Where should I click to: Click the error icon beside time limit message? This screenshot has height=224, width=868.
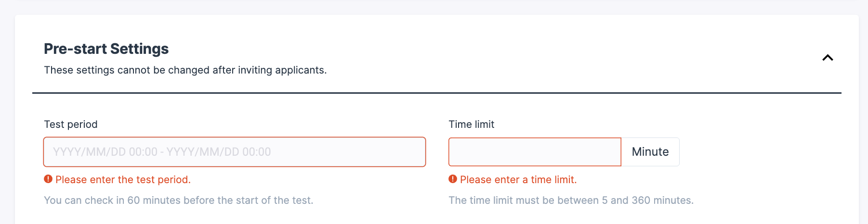click(x=453, y=179)
